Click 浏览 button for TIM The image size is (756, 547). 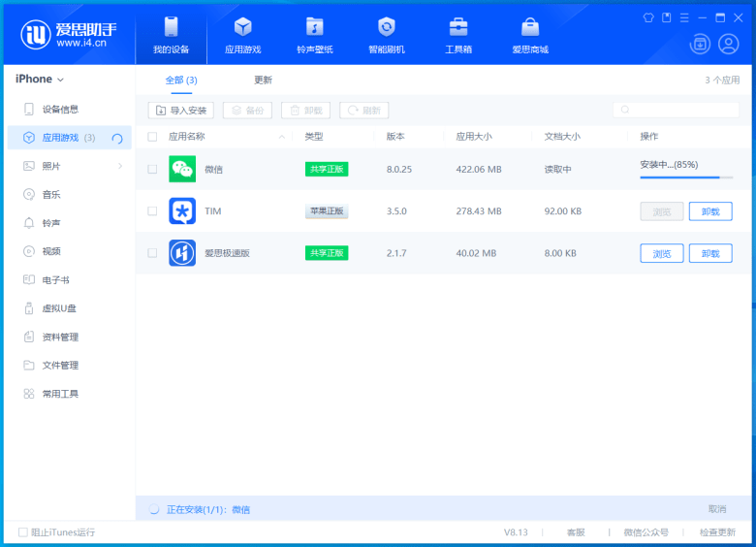pos(661,211)
